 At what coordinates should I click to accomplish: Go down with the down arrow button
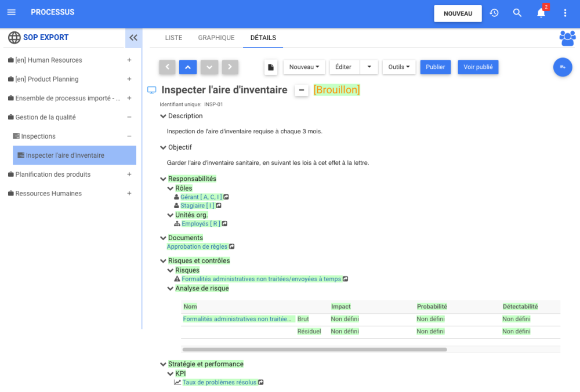coord(209,67)
